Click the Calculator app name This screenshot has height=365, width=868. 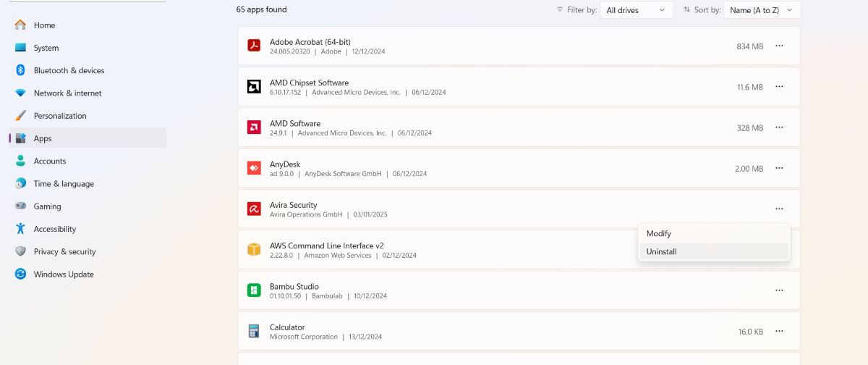tap(287, 327)
